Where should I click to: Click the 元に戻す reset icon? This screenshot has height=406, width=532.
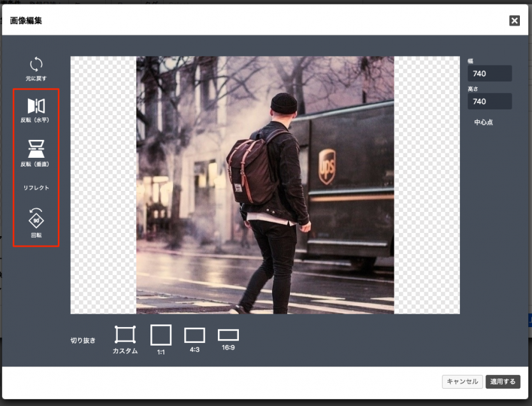[36, 64]
